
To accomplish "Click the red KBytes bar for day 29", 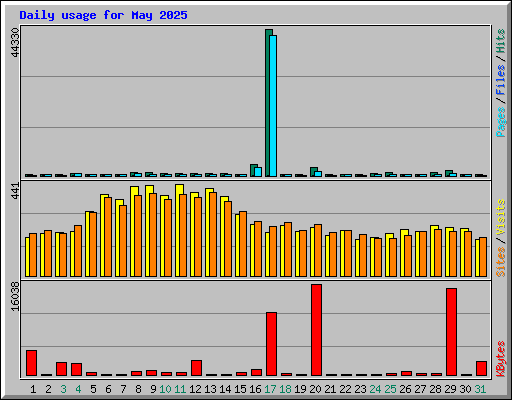I will coord(451,332).
